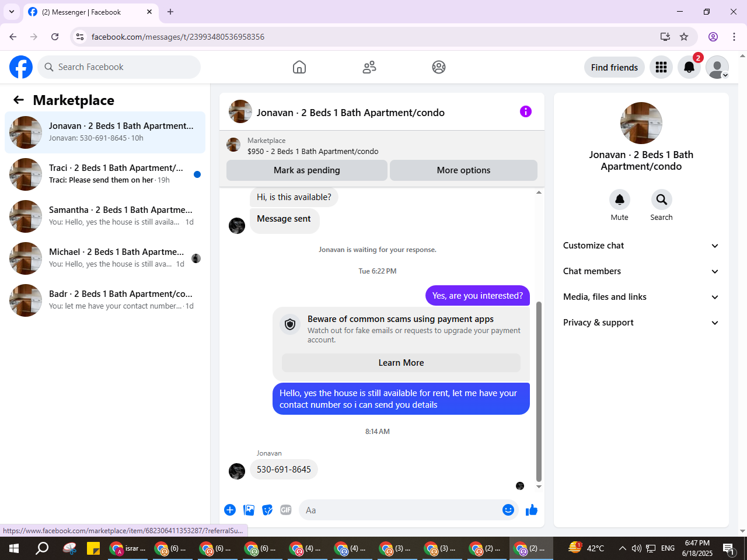Show hidden system tray icons
This screenshot has height=560, width=747.
click(x=622, y=548)
